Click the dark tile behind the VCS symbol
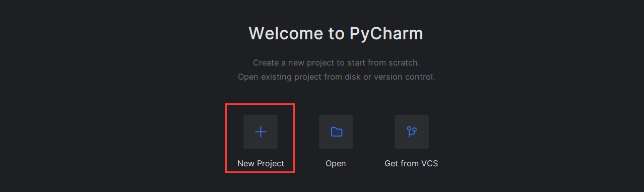Image resolution: width=644 pixels, height=192 pixels. (x=412, y=132)
